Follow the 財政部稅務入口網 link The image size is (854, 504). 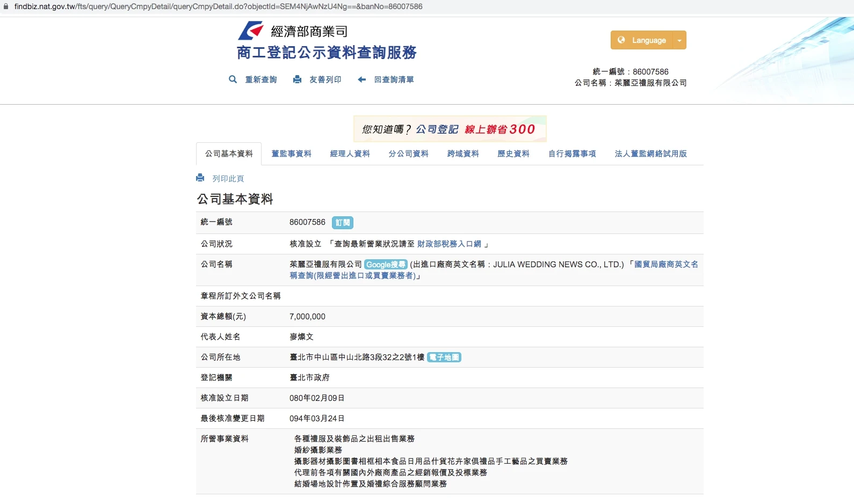click(x=449, y=244)
